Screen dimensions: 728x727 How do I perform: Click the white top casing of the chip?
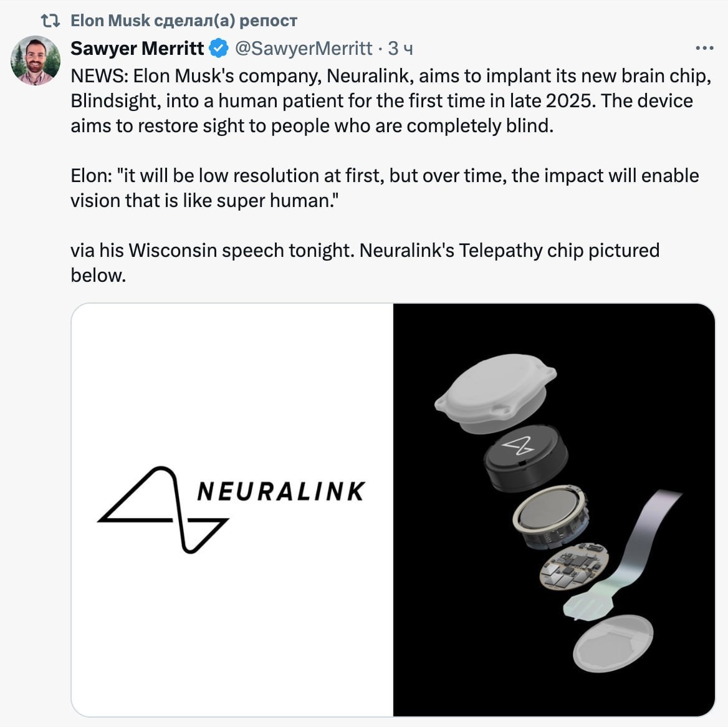[x=496, y=393]
